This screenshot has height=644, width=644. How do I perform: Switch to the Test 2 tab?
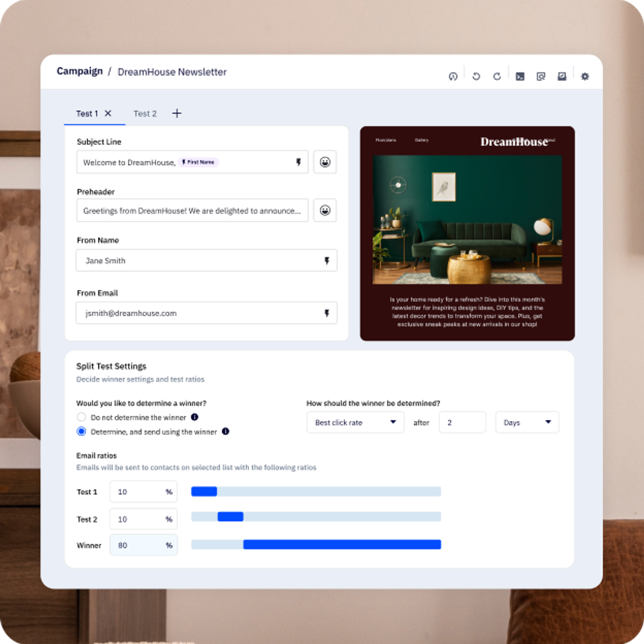[145, 114]
